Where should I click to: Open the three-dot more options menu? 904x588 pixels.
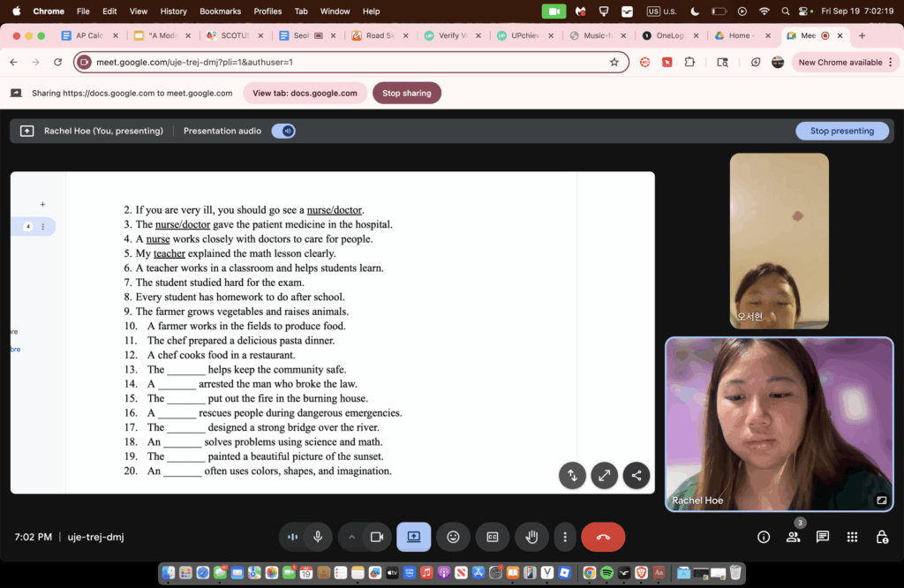pos(565,537)
